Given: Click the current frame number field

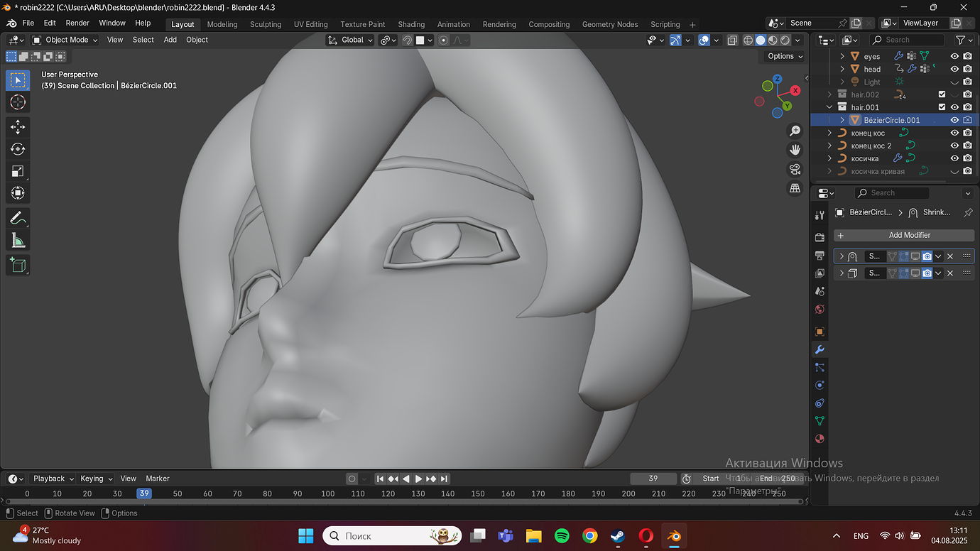Looking at the screenshot, I should tap(653, 479).
